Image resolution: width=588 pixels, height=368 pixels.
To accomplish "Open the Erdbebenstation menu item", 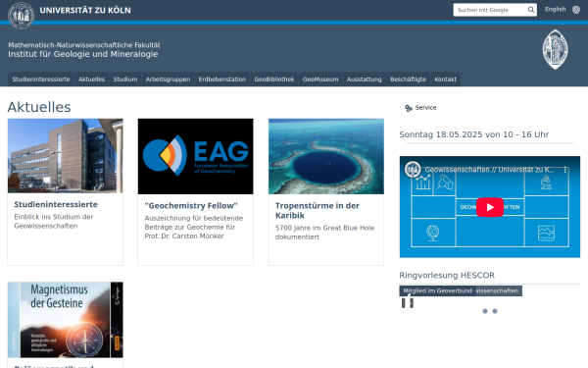I will click(x=222, y=79).
